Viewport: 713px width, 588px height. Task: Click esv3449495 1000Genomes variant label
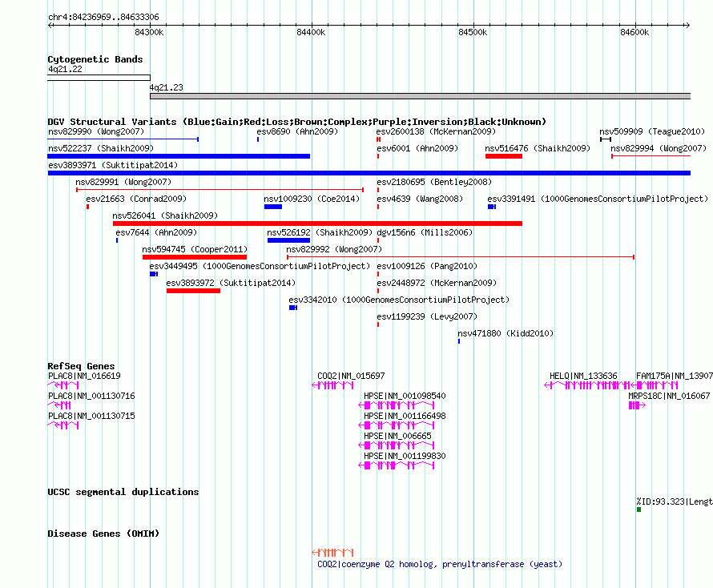260,266
